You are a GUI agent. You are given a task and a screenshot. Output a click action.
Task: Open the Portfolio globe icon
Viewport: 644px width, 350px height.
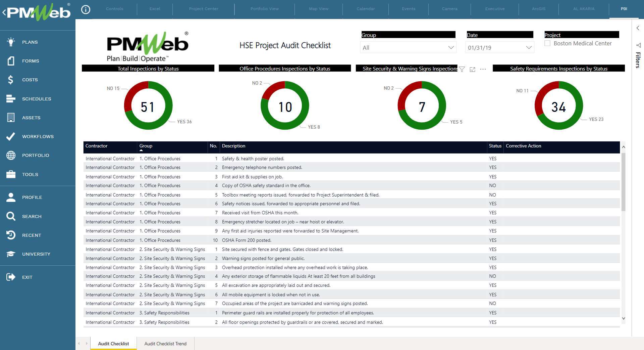[x=11, y=155]
